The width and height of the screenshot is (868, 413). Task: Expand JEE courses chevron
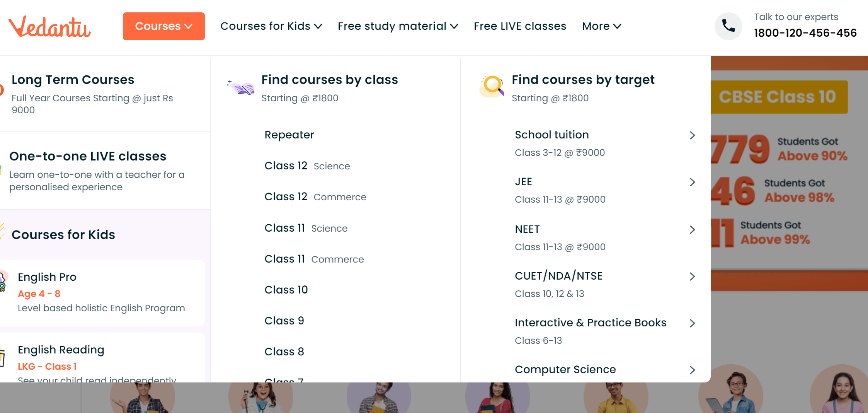(x=692, y=182)
